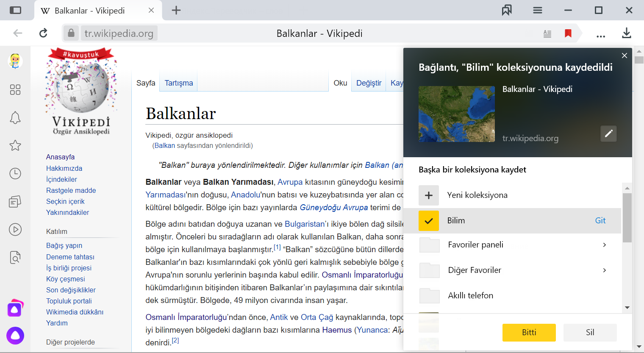The height and width of the screenshot is (353, 644).
Task: Click the collections list scrollbar thumb
Action: point(627,218)
